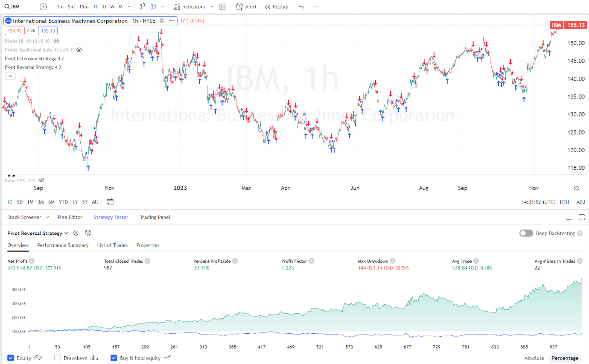Switch to the Performance Summary tab
Image resolution: width=589 pixels, height=364 pixels.
[63, 245]
